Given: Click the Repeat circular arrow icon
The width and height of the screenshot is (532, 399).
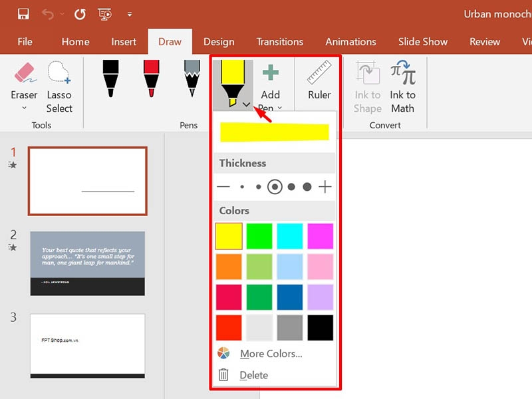Looking at the screenshot, I should tap(80, 14).
